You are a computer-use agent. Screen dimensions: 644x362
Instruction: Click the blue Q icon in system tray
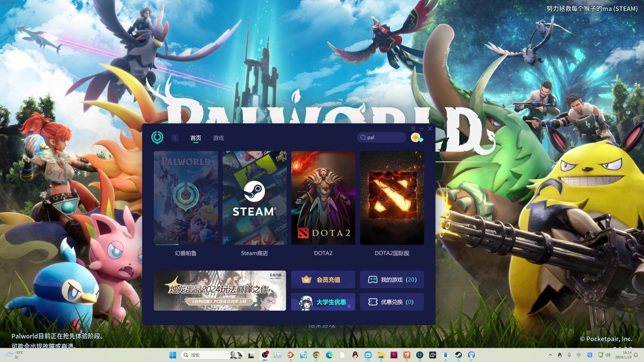pyautogui.click(x=590, y=355)
